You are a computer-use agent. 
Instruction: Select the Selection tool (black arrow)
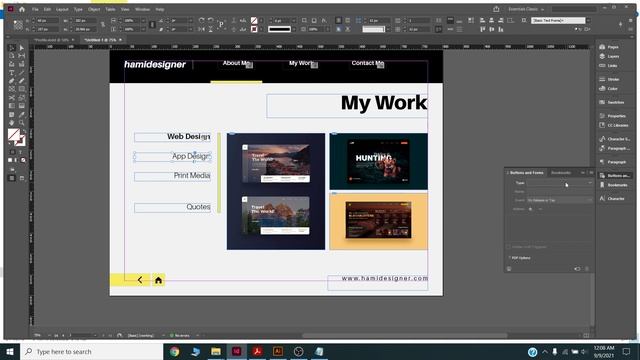point(12,48)
